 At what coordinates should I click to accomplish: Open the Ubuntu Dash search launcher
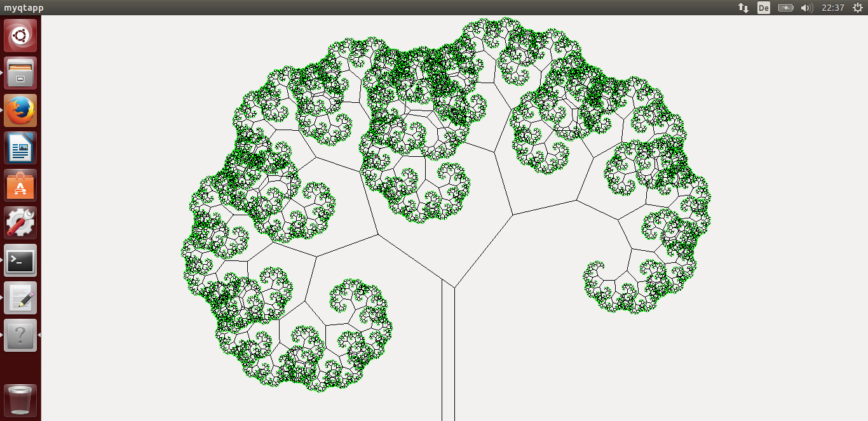pyautogui.click(x=20, y=36)
